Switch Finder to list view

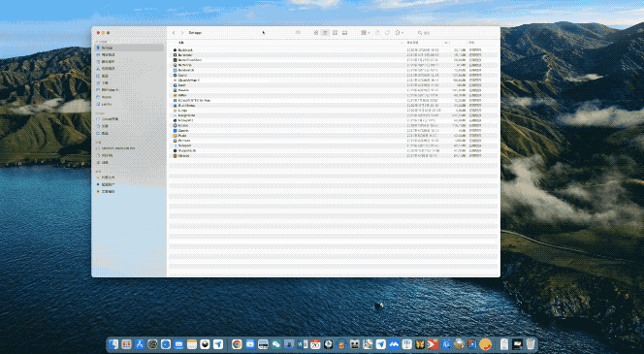click(325, 32)
